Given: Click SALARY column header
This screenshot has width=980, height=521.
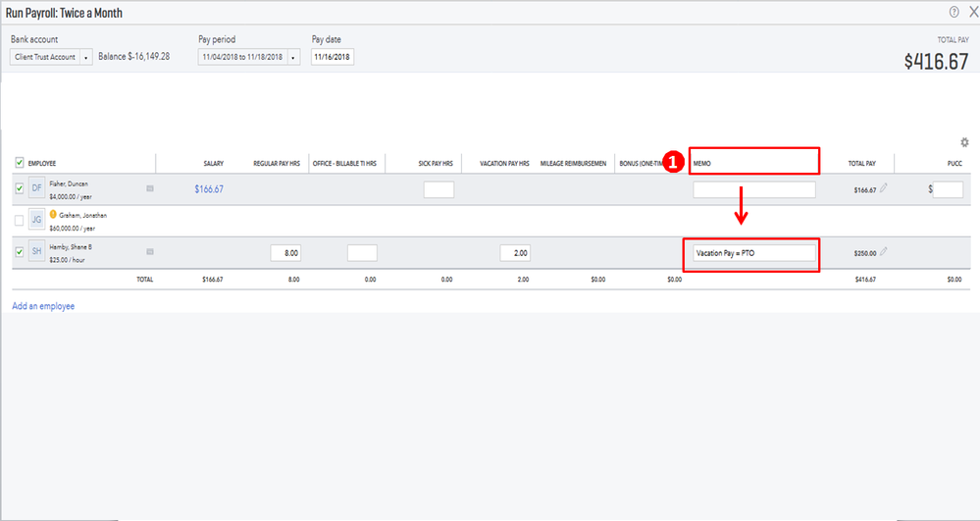Looking at the screenshot, I should tap(213, 163).
